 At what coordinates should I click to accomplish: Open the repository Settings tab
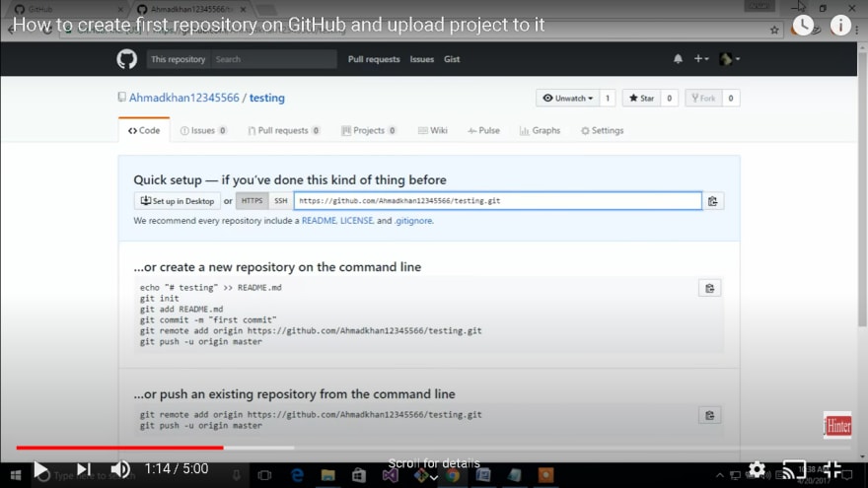[x=602, y=130]
